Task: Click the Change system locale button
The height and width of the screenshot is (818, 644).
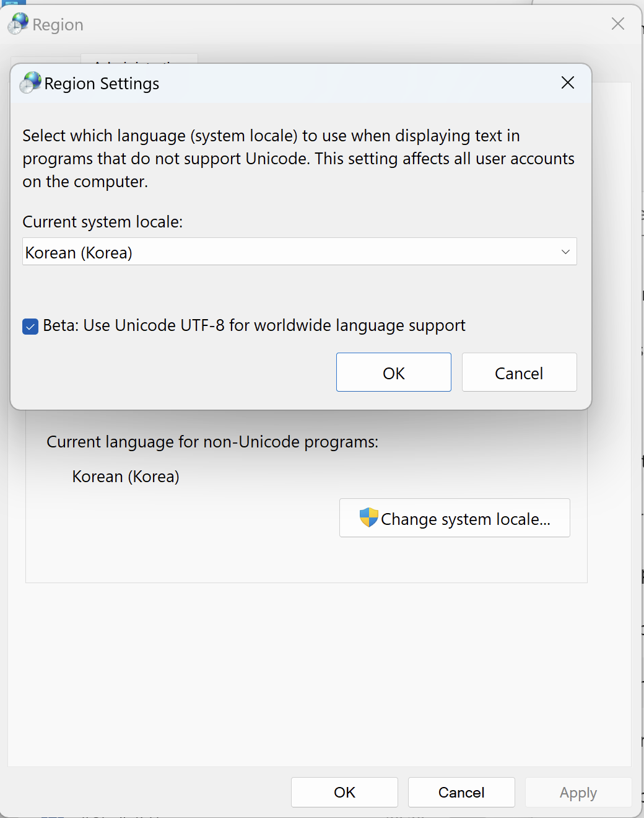Action: (454, 518)
